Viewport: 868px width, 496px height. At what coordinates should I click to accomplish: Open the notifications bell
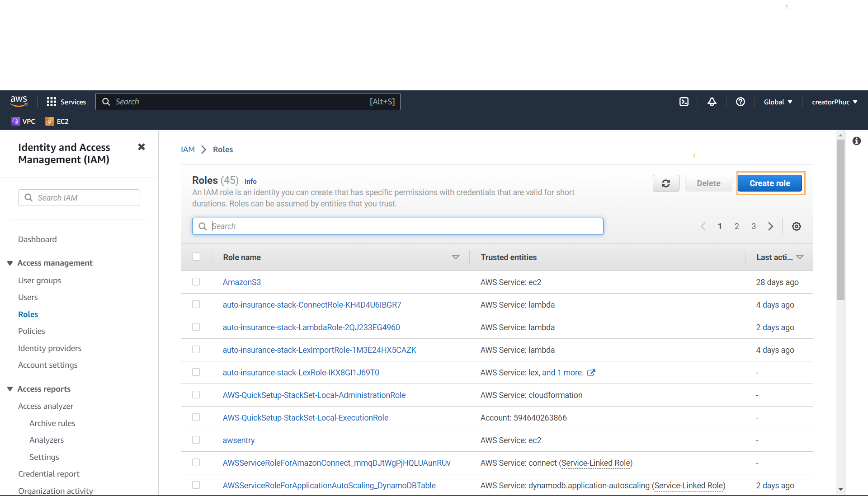tap(712, 102)
